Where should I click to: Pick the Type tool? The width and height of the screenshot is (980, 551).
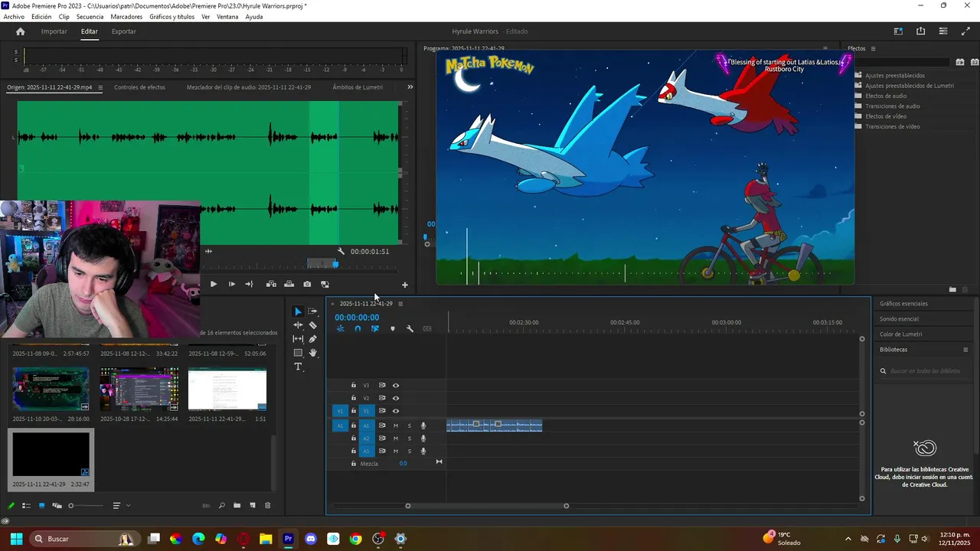299,367
